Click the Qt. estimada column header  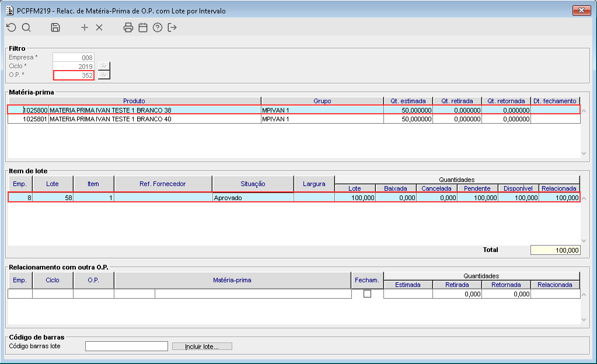point(408,101)
